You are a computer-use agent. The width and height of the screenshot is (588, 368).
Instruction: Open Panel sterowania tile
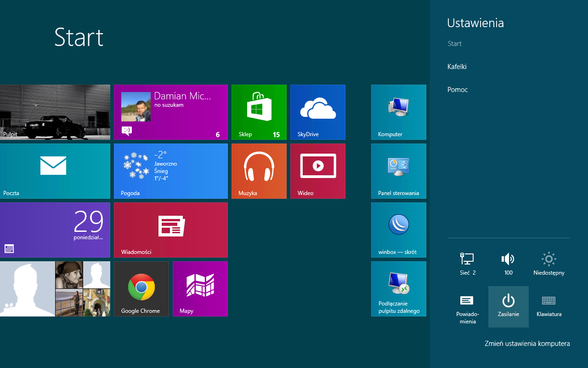pyautogui.click(x=398, y=171)
